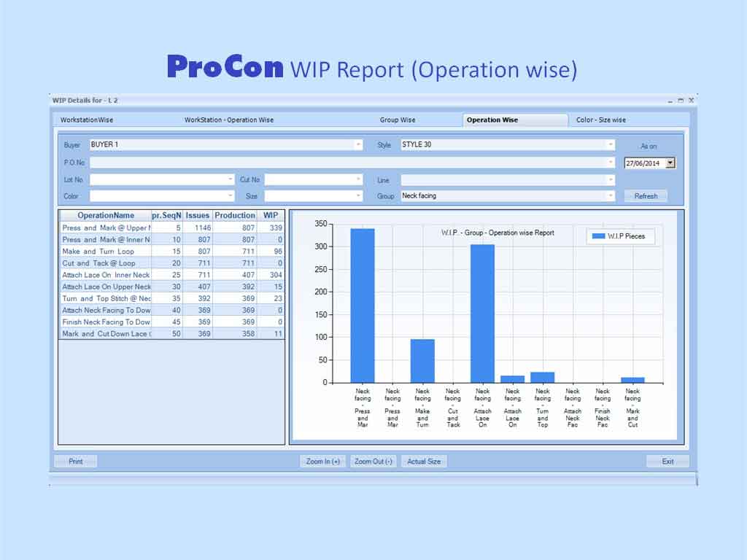The width and height of the screenshot is (747, 560).
Task: Open the Size dropdown
Action: coord(358,195)
